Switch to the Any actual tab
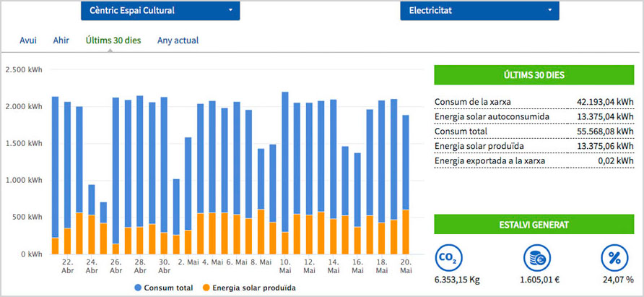This screenshot has height=297, width=644. coord(178,40)
